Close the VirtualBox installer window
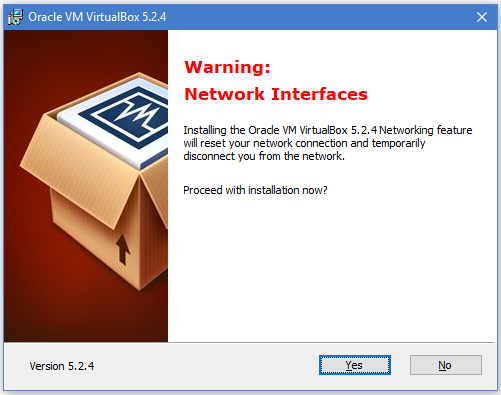Image resolution: width=501 pixels, height=395 pixels. tap(482, 17)
